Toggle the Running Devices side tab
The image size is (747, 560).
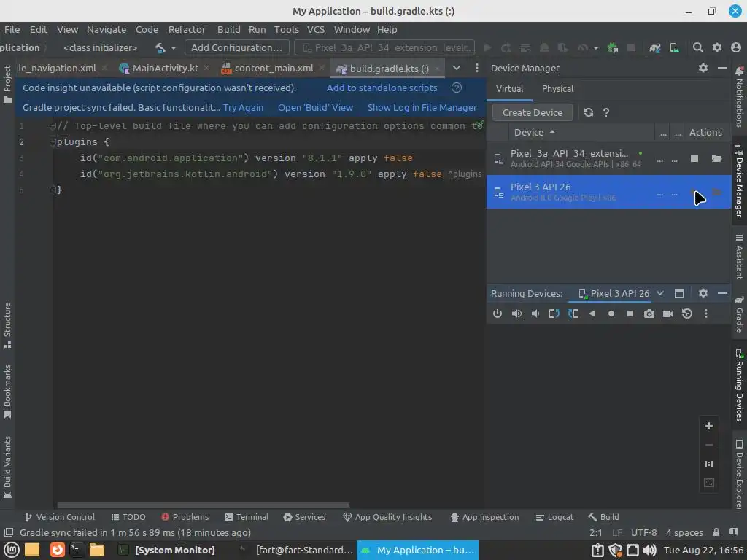tap(740, 385)
